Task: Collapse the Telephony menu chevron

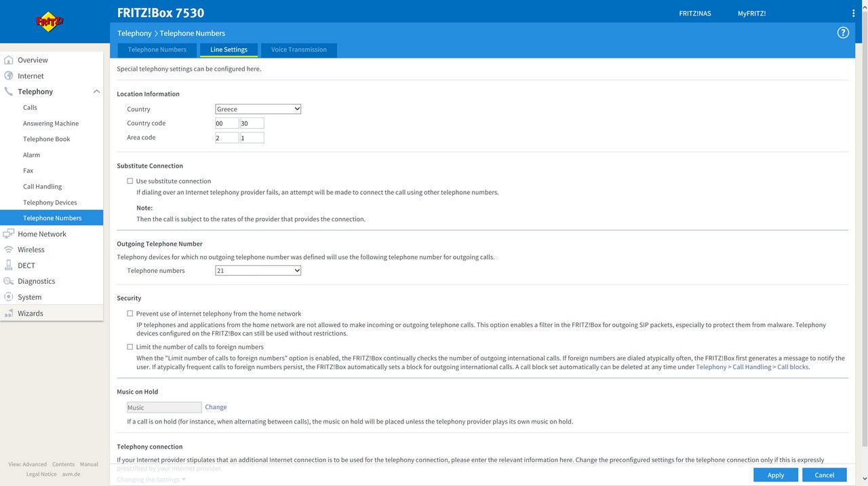Action: click(x=96, y=92)
